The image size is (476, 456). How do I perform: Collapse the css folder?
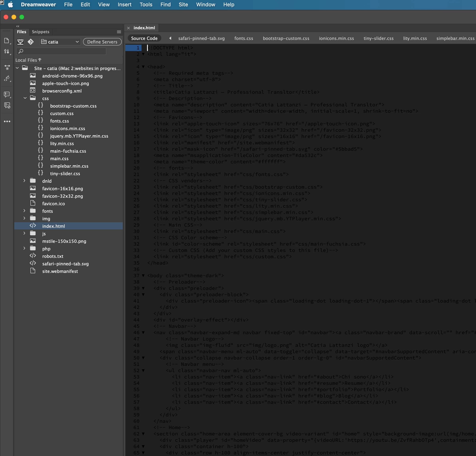(25, 98)
